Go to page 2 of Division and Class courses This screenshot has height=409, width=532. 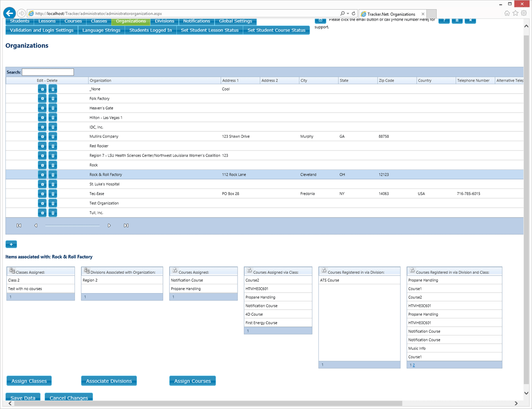click(x=414, y=365)
